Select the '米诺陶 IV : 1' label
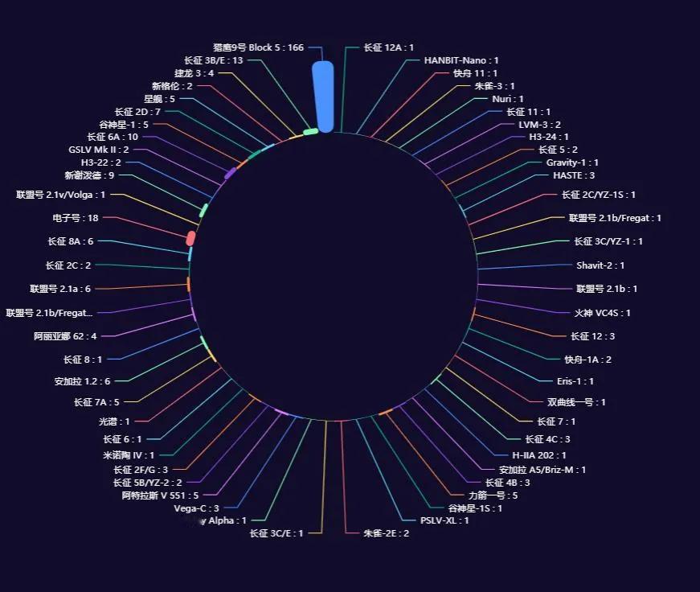 click(x=129, y=455)
